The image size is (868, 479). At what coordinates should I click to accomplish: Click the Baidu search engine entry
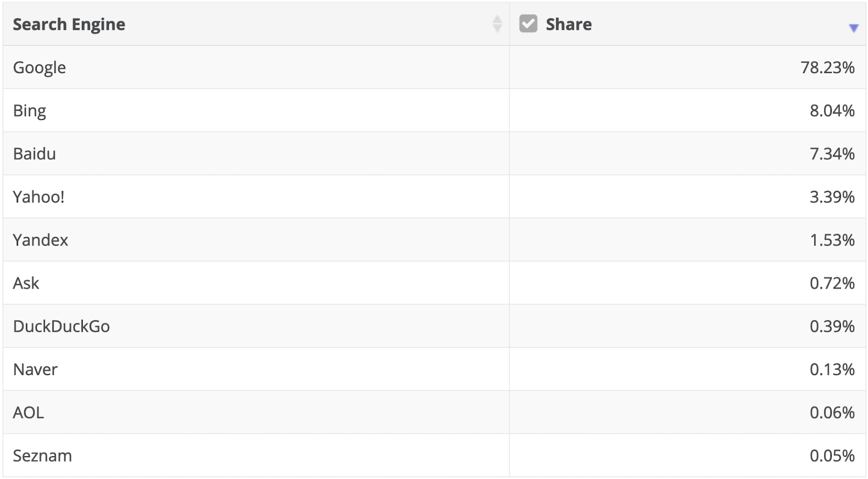point(34,154)
